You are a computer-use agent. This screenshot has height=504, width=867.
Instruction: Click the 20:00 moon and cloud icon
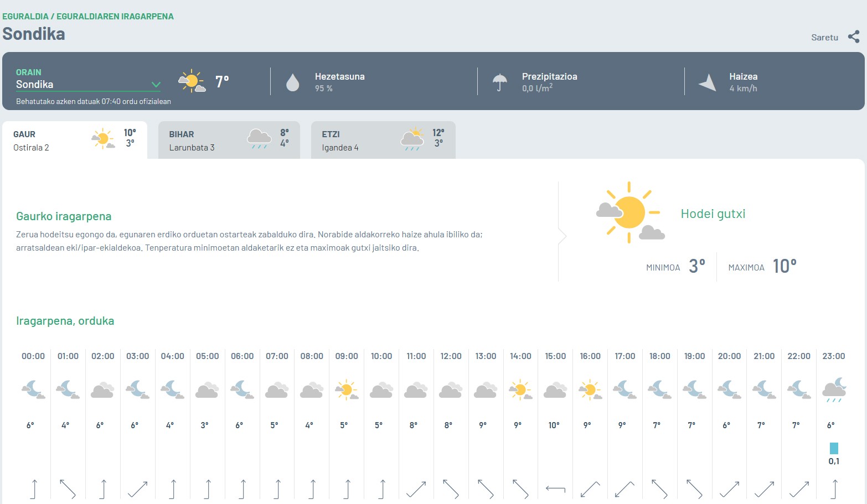(x=729, y=390)
